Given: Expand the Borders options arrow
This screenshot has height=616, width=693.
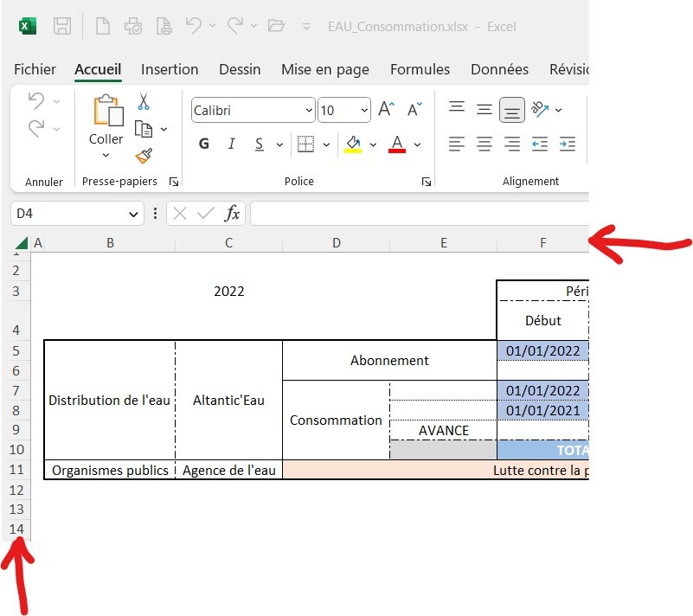Looking at the screenshot, I should [327, 144].
